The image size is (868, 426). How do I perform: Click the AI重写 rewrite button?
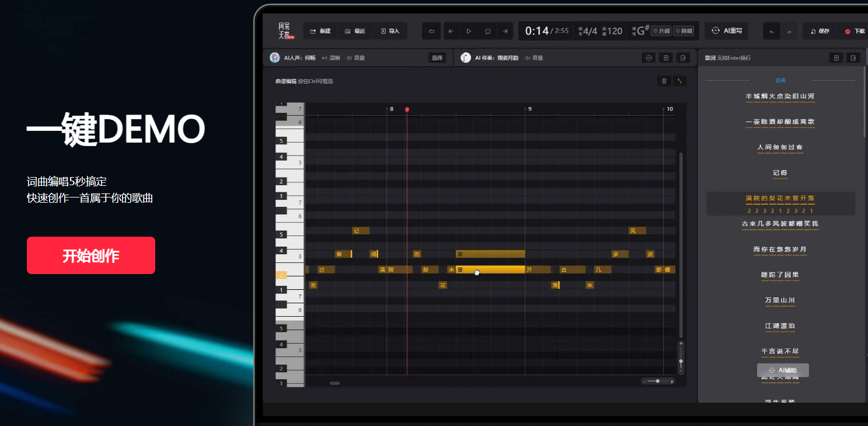[x=727, y=31]
